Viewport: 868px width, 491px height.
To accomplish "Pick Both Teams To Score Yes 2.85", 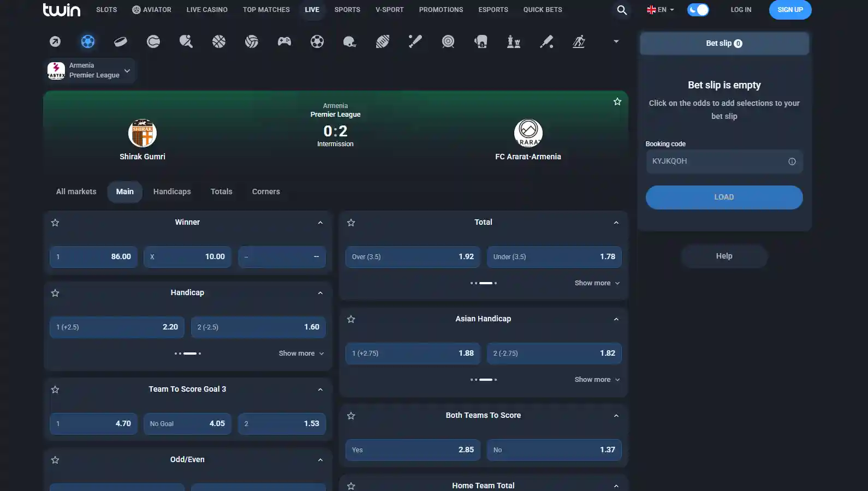I will tap(413, 450).
